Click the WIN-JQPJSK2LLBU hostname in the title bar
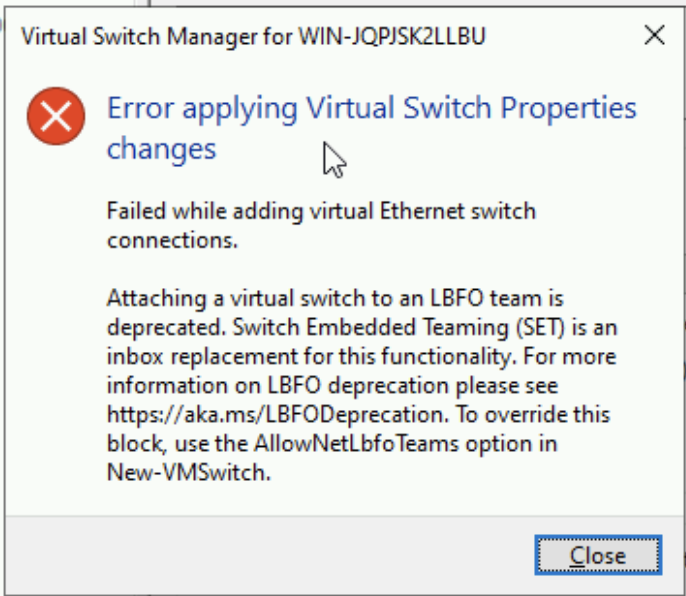Screen dimensions: 686x596 click(x=392, y=38)
